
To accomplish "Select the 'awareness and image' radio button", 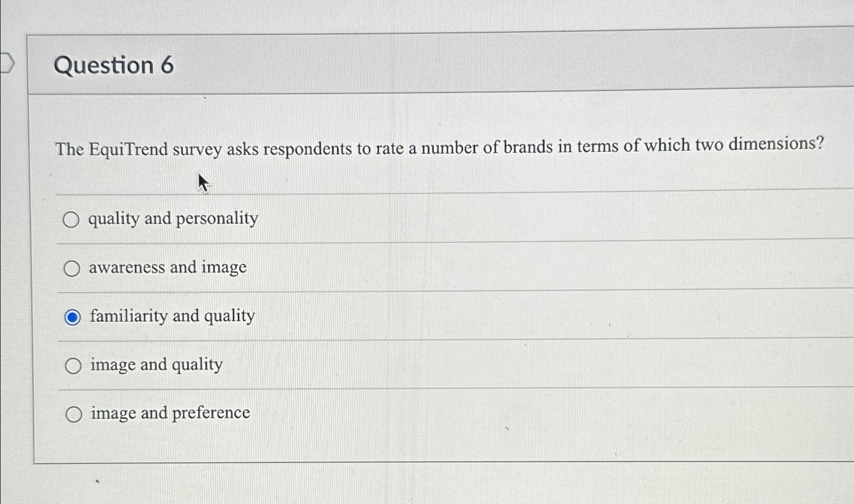I will click(x=72, y=268).
